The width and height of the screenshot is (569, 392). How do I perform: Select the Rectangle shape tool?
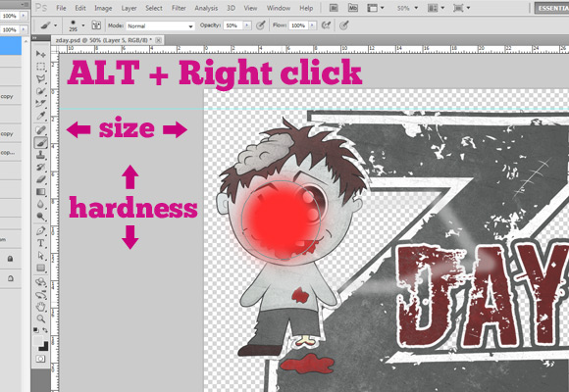pyautogui.click(x=40, y=268)
